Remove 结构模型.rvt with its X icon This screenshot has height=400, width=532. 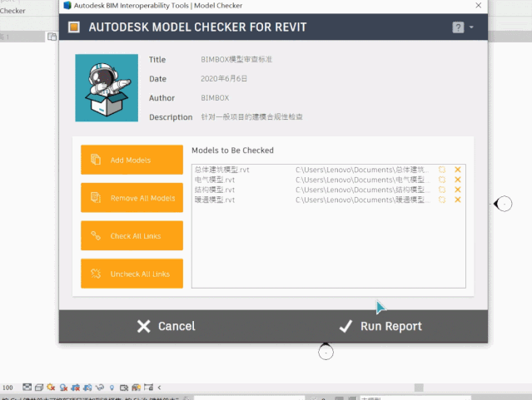point(458,190)
